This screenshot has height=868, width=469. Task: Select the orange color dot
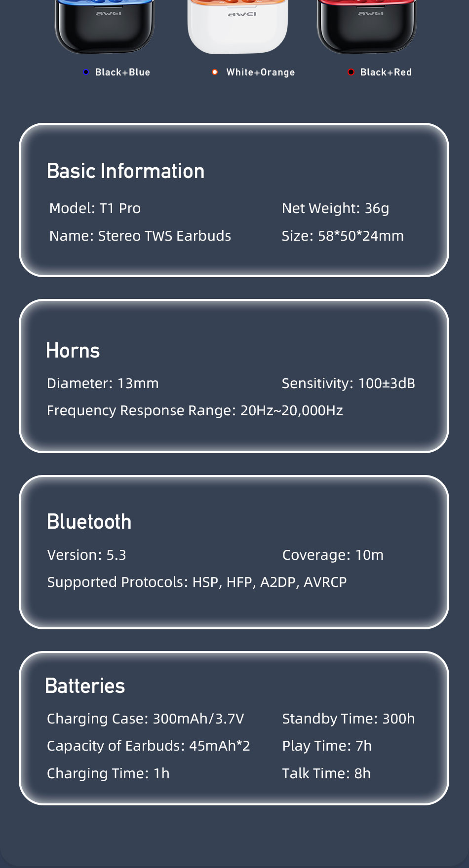coord(215,72)
